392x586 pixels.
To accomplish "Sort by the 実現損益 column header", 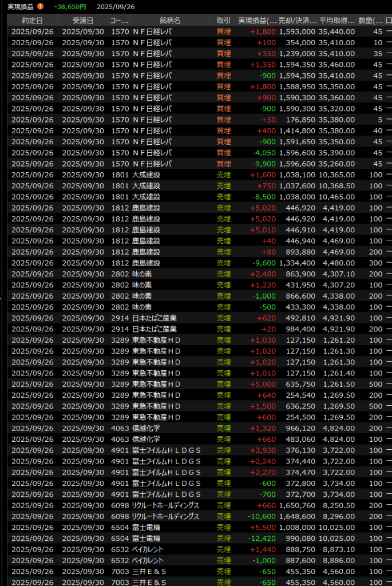I will click(257, 21).
